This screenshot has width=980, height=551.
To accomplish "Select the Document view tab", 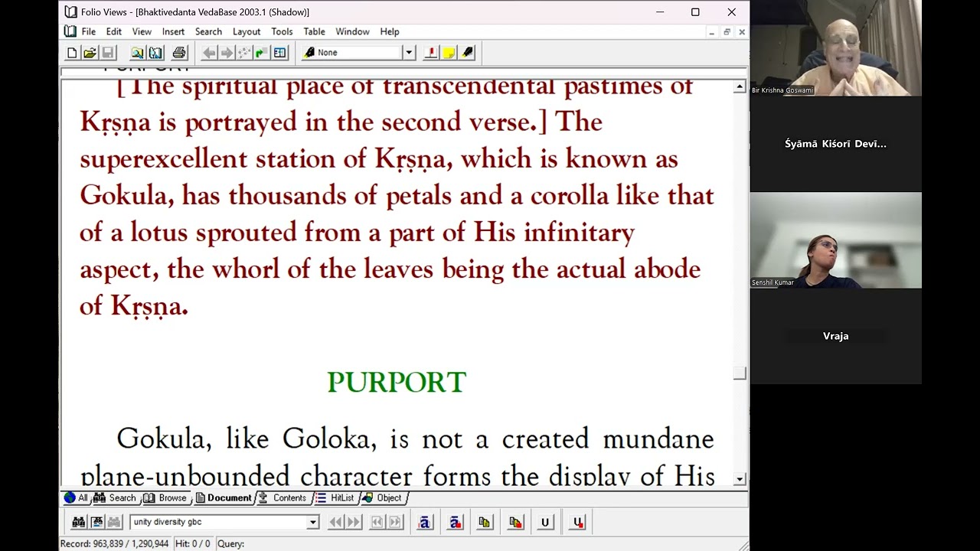I will pos(224,497).
